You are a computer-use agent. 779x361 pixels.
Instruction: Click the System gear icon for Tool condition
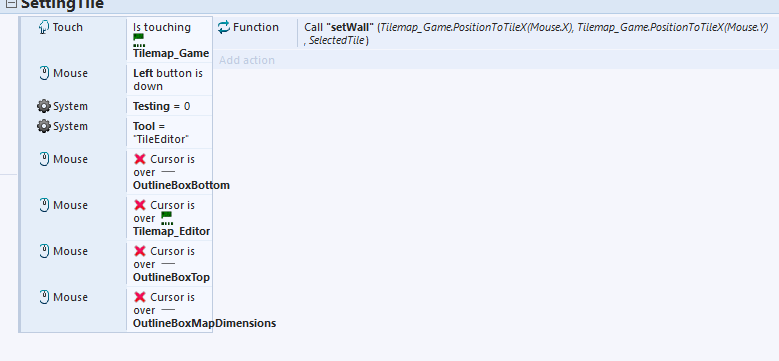pyautogui.click(x=44, y=126)
